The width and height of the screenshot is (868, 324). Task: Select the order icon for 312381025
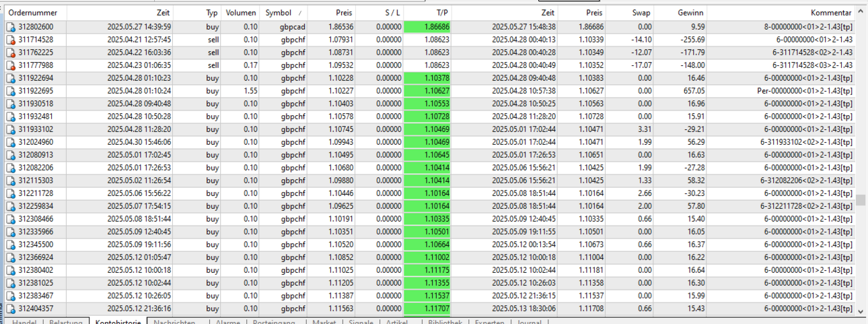(x=11, y=284)
